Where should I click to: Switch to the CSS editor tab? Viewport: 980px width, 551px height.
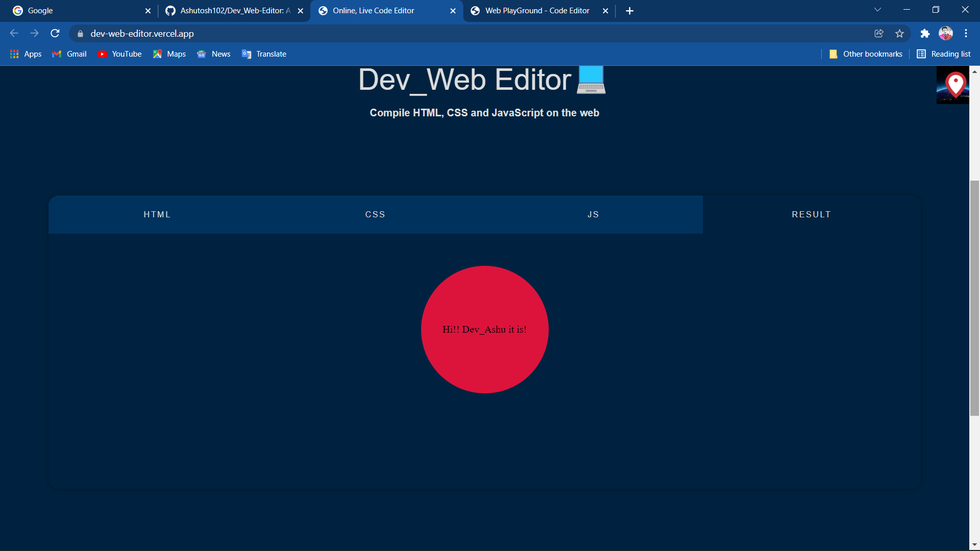click(375, 215)
